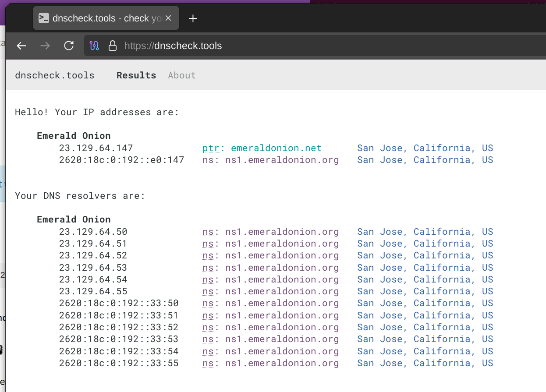Click resolver address 23.129.64.50
Viewport: 546px width, 392px height.
93,232
